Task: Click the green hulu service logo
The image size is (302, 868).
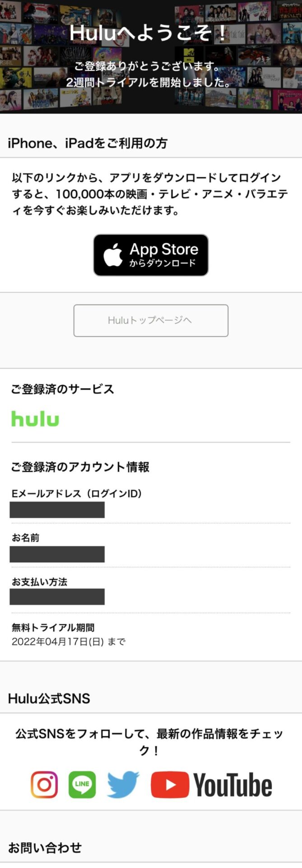Action: point(35,420)
